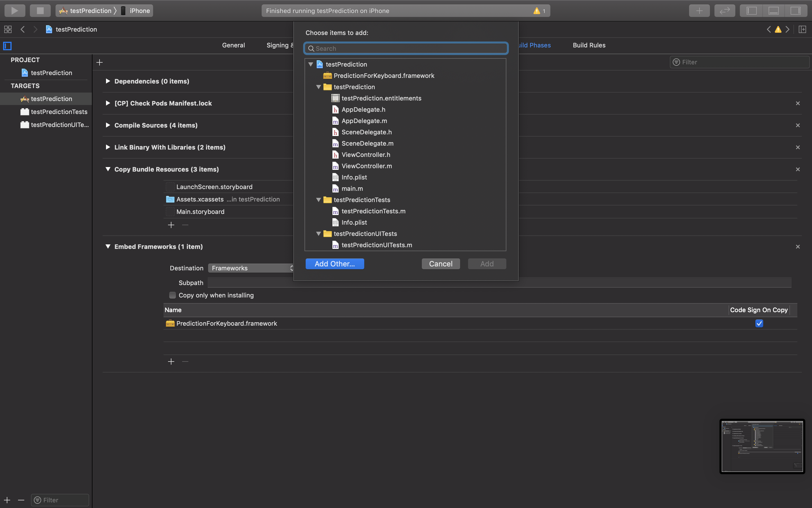Click the dialog Search field

(406, 48)
